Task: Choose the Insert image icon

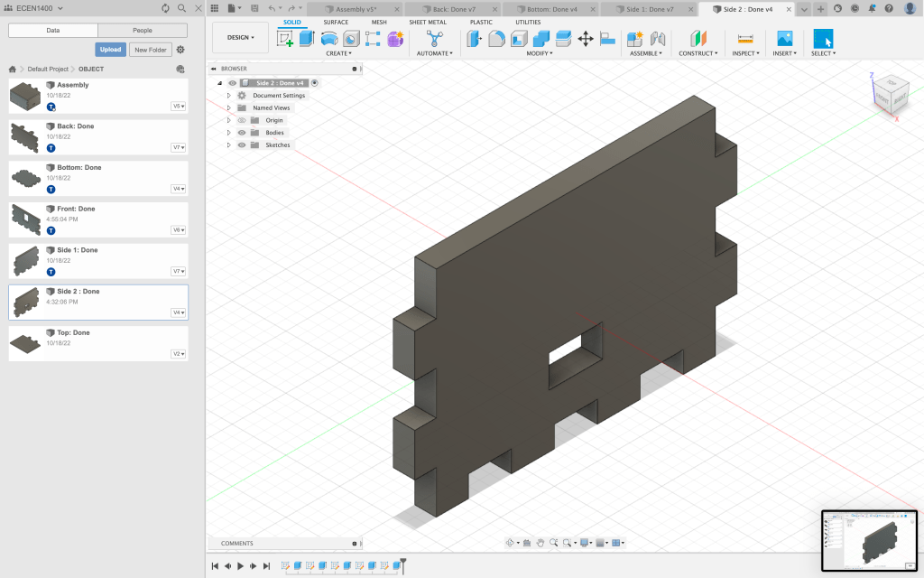Action: click(x=784, y=39)
